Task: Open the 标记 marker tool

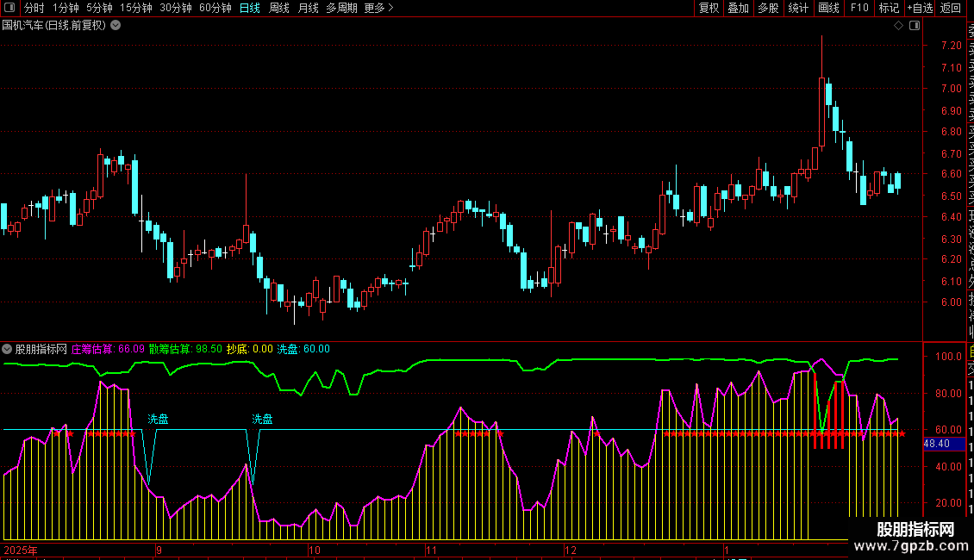Action: click(x=889, y=8)
